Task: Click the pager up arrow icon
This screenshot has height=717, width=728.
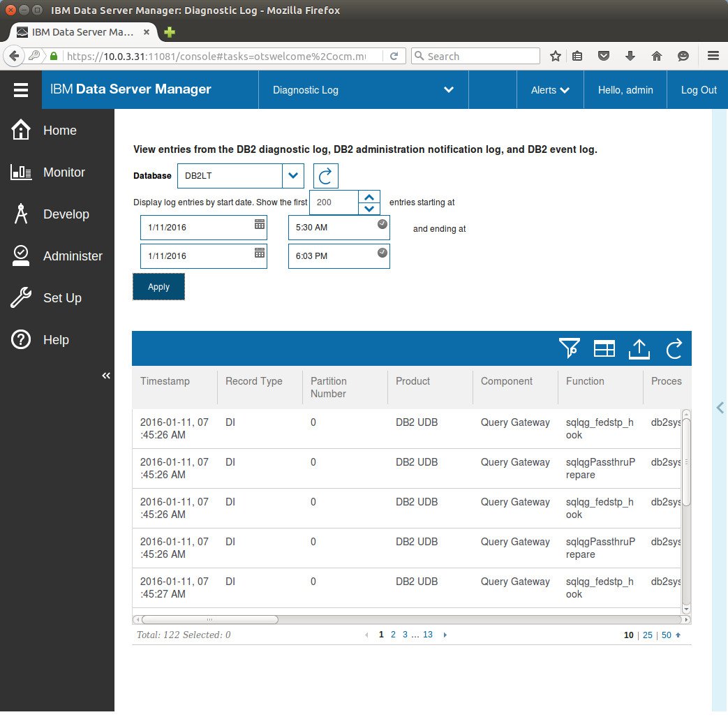Action: [678, 635]
